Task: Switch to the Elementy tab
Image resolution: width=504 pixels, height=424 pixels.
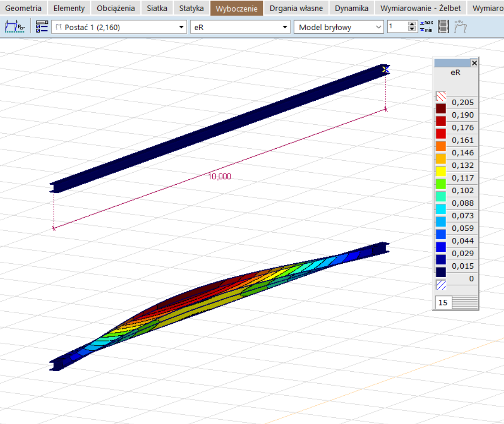Action: pos(69,8)
